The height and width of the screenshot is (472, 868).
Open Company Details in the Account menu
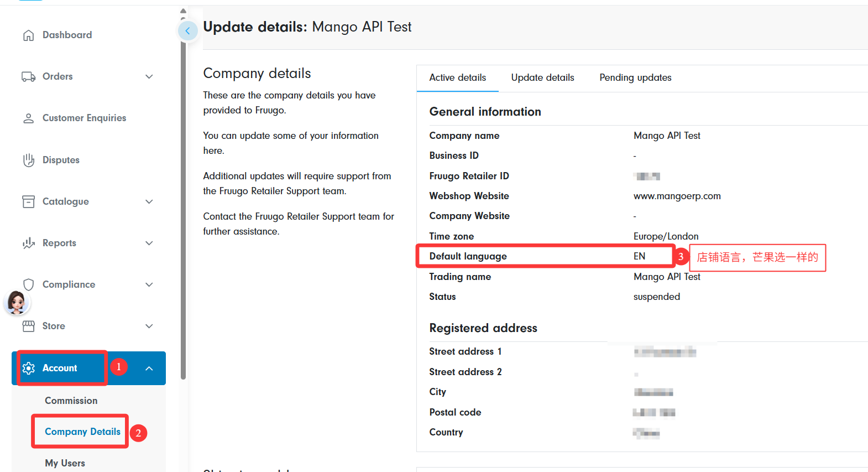(82, 432)
